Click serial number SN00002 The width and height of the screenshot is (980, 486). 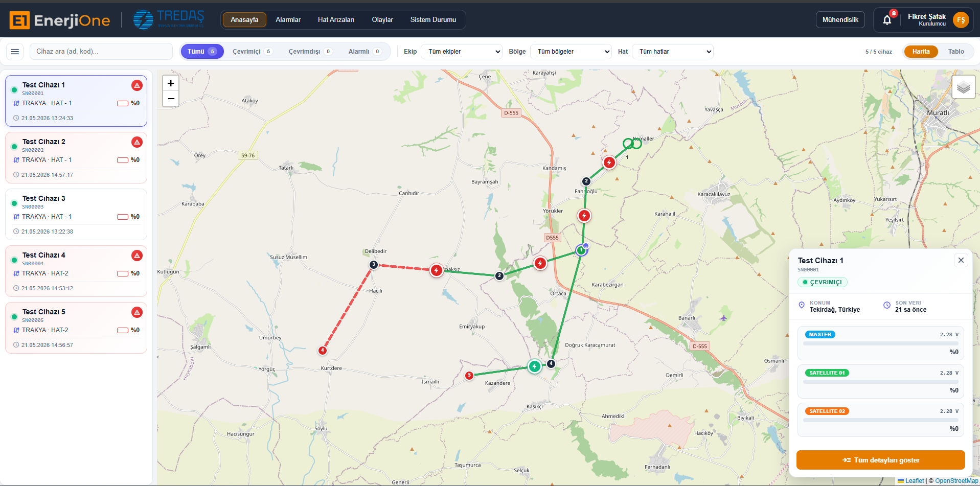[33, 150]
